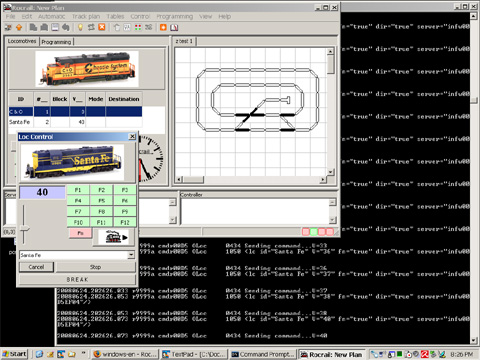480x360 pixels.
Task: Click the Santa Fe locomotive image in Loc Control
Action: 72,162
